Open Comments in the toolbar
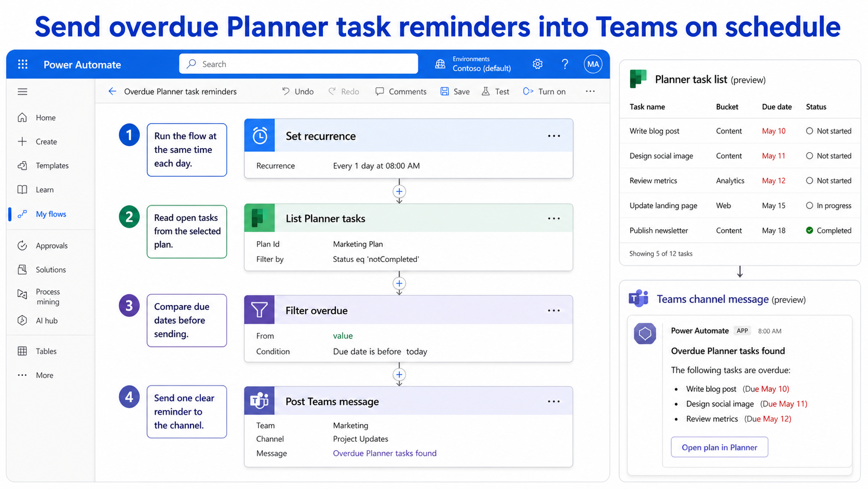This screenshot has width=868, height=489. tap(401, 91)
